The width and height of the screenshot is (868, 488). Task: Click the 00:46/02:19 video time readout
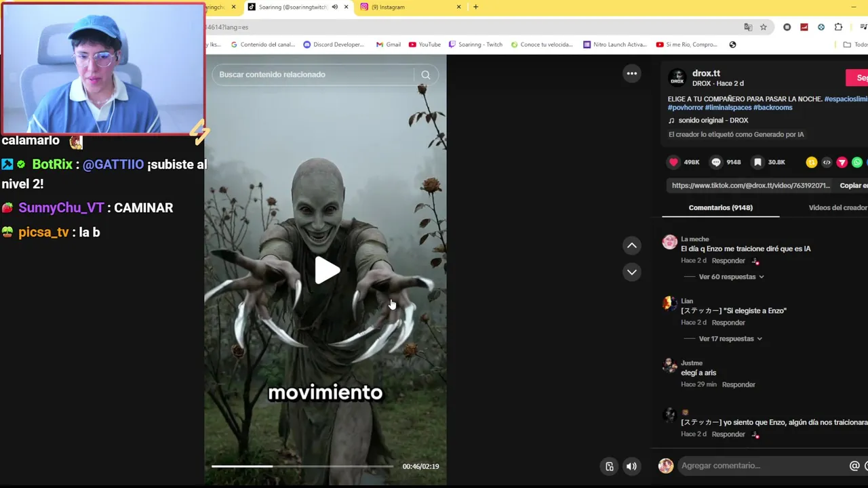click(x=420, y=466)
